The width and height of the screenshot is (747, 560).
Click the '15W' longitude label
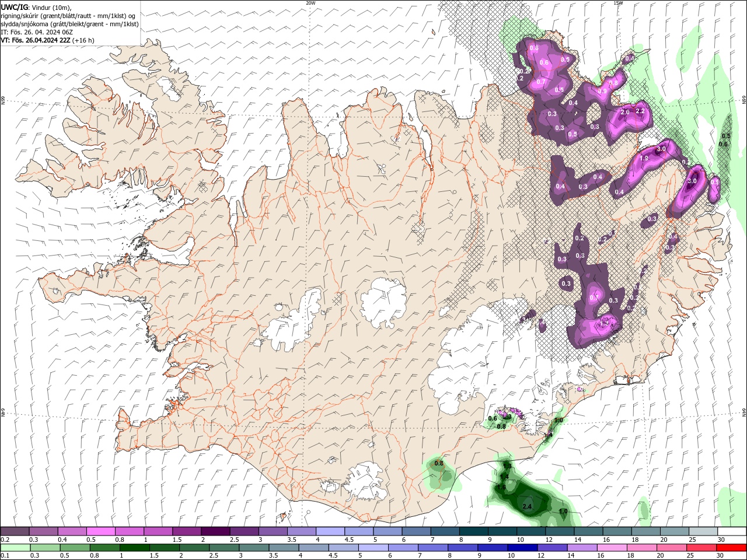point(618,3)
